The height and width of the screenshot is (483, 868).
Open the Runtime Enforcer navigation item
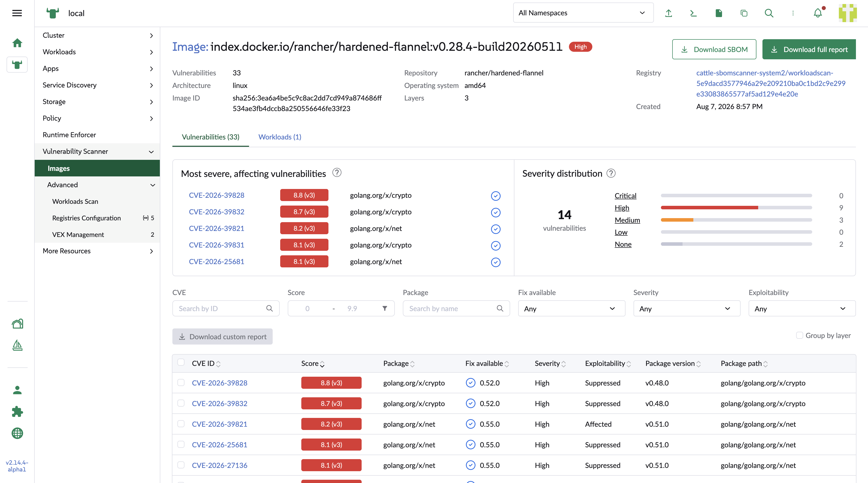click(x=98, y=135)
